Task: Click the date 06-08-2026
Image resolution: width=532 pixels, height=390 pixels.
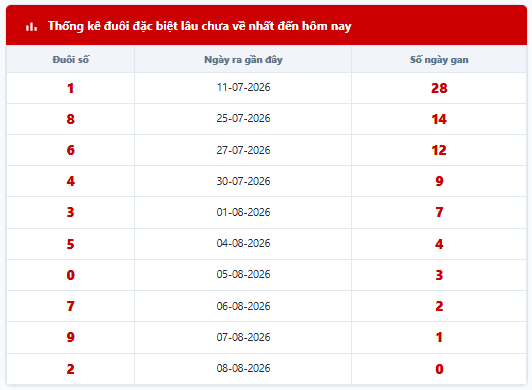Action: [243, 306]
